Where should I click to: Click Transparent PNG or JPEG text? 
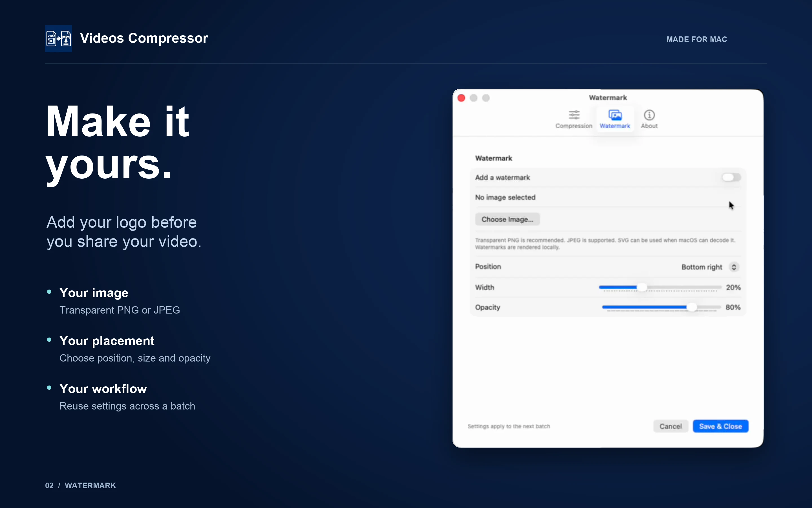(x=120, y=310)
